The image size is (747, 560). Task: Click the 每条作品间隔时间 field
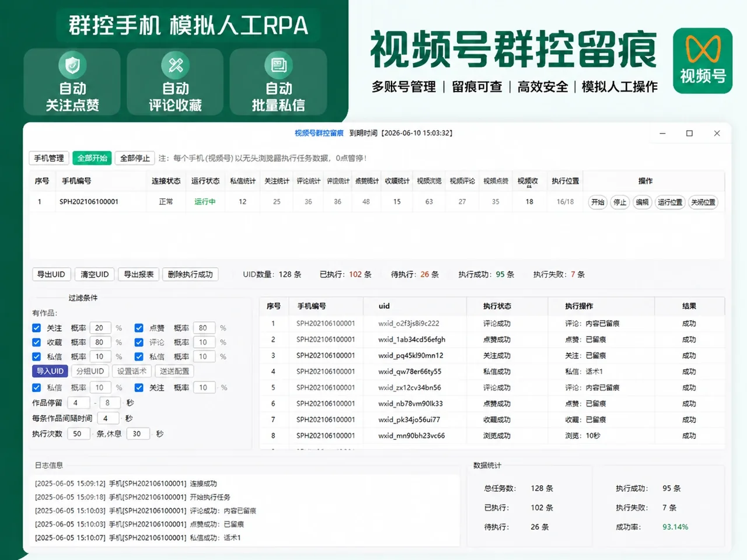pyautogui.click(x=107, y=418)
